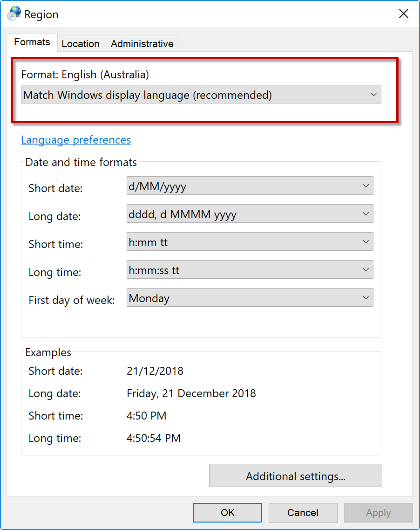This screenshot has width=420, height=530.
Task: Open the Long time format dropdown
Action: (x=250, y=270)
